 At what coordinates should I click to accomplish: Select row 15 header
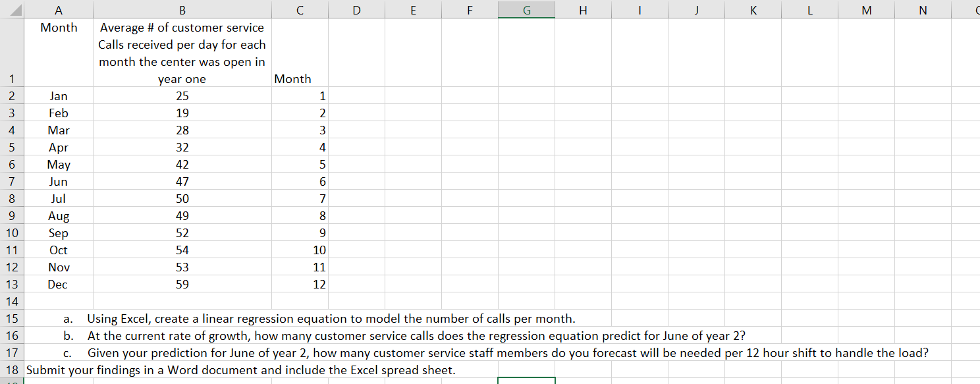13,318
